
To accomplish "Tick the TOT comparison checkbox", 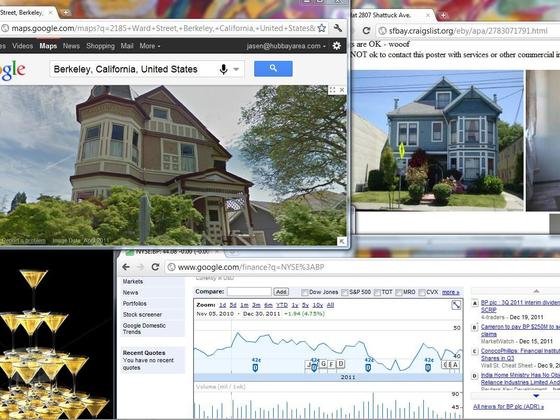I will [377, 292].
